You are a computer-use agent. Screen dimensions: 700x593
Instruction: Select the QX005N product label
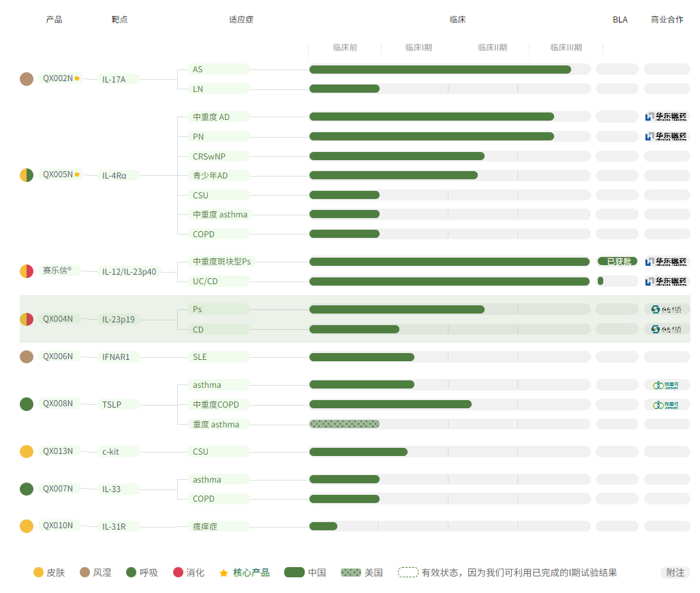60,174
